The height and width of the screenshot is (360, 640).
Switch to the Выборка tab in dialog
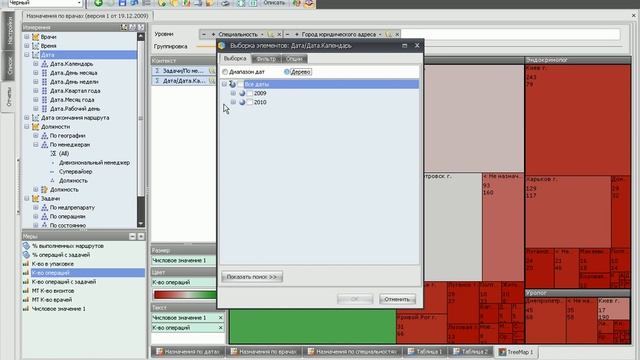(235, 58)
